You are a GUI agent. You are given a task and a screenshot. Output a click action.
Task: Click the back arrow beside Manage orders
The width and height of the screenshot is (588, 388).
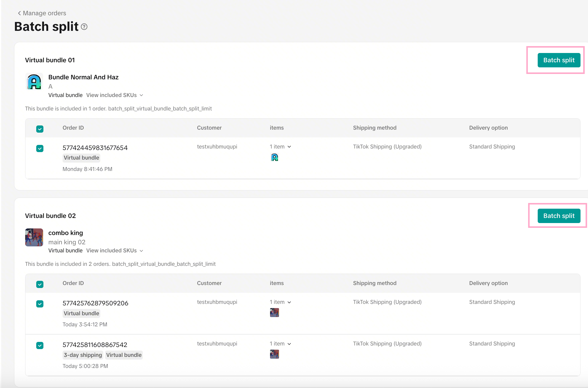[19, 13]
